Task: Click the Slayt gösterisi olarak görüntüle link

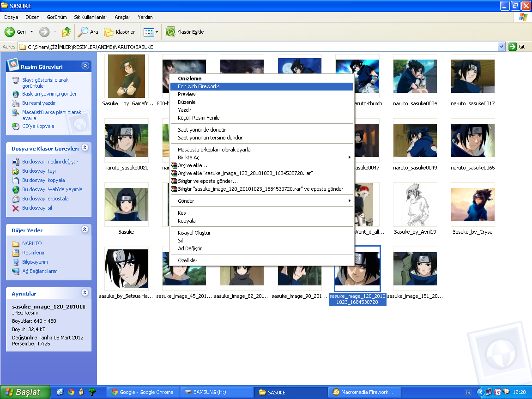Action: pos(45,83)
